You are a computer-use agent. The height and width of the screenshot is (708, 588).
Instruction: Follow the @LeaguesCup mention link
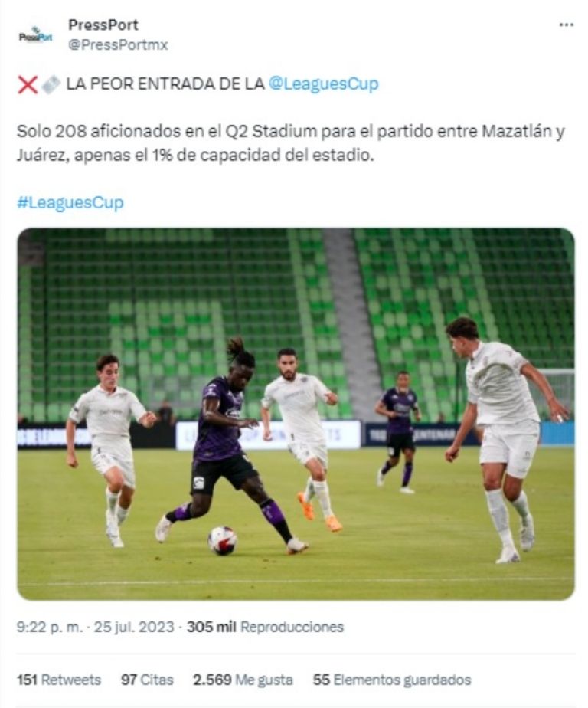(323, 84)
